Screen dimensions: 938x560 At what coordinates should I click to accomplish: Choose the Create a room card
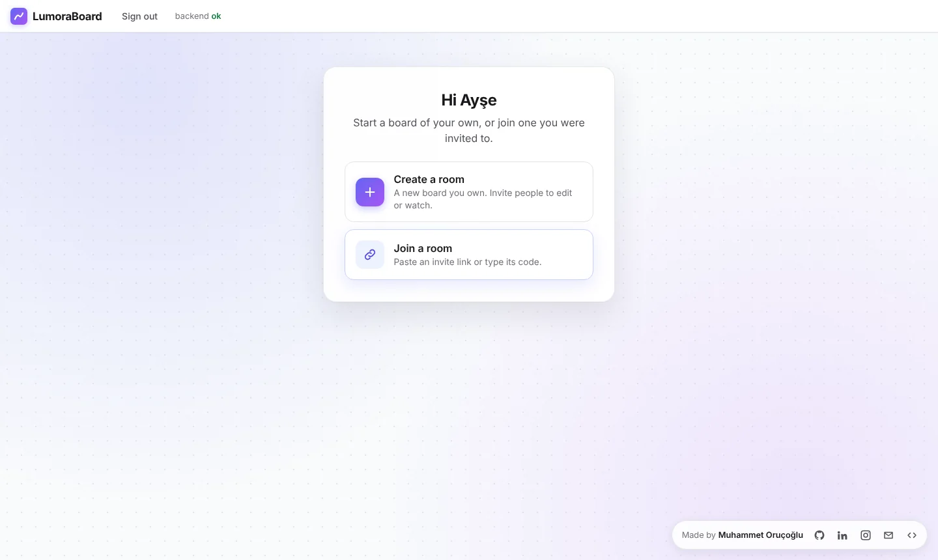point(469,192)
